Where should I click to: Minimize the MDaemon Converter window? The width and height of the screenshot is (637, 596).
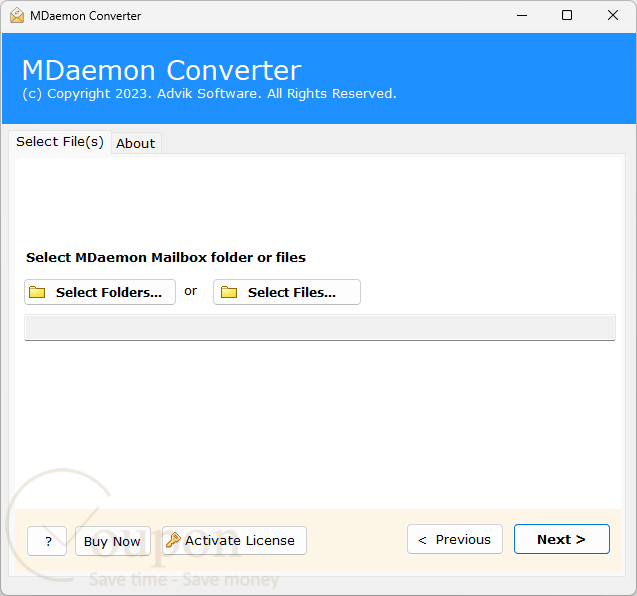(x=522, y=15)
